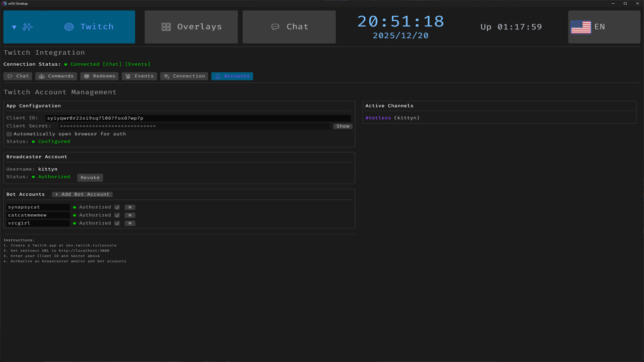The width and height of the screenshot is (644, 362).
Task: Open the navigation dropdown arrow top-left
Action: tap(14, 27)
